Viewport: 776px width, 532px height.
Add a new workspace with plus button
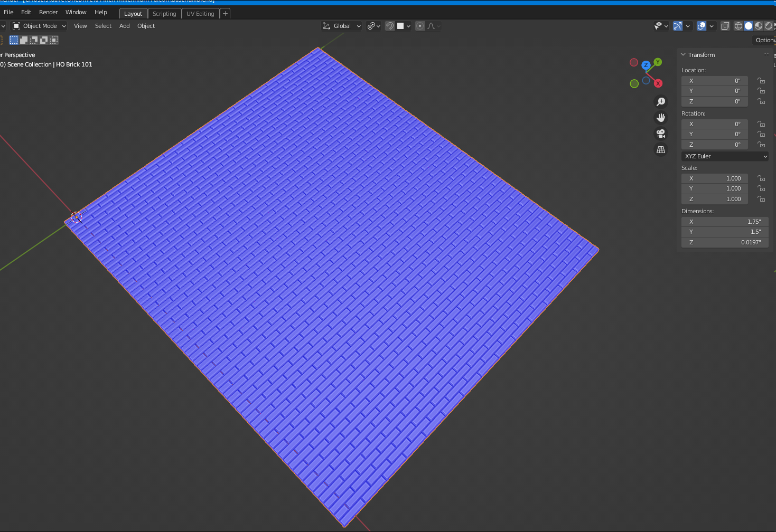[225, 14]
